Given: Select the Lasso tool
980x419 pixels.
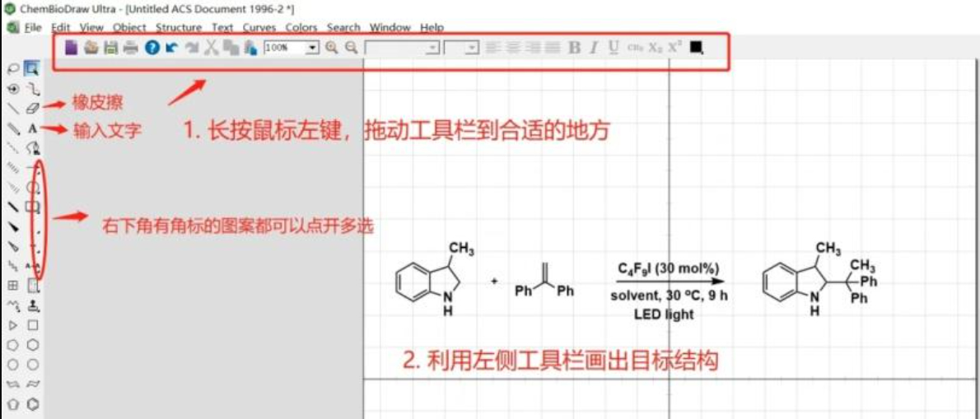Looking at the screenshot, I should tap(13, 68).
